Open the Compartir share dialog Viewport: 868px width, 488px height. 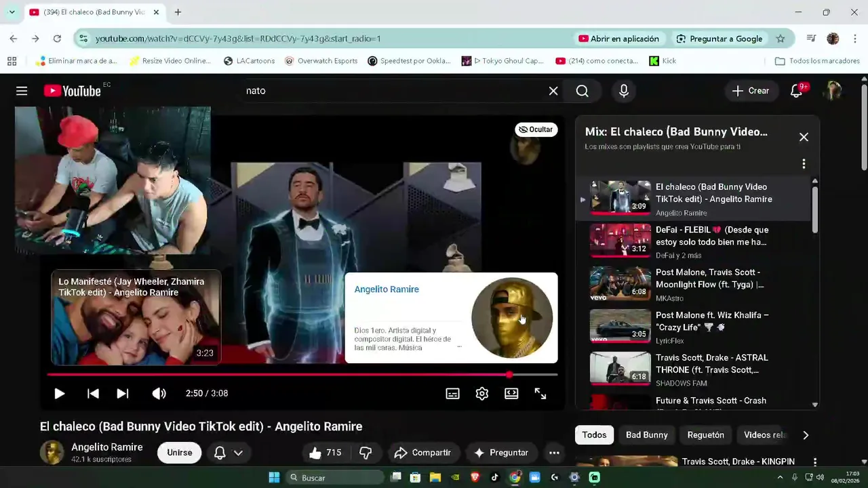[422, 453]
